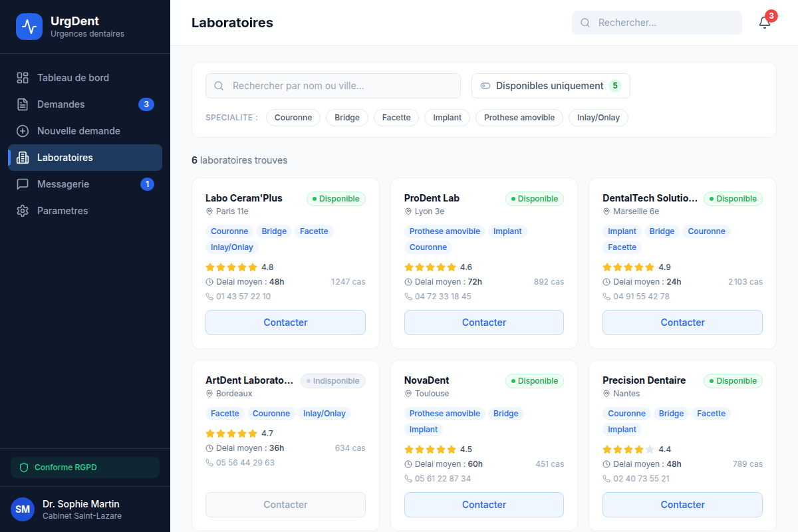Click the SM user avatar
Screen dimensions: 798x532
(x=23, y=509)
